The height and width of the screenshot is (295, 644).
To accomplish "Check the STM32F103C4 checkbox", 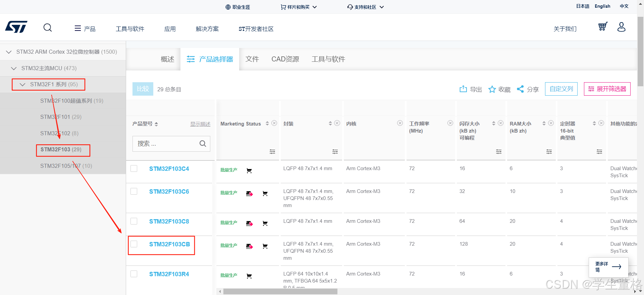I will click(134, 168).
